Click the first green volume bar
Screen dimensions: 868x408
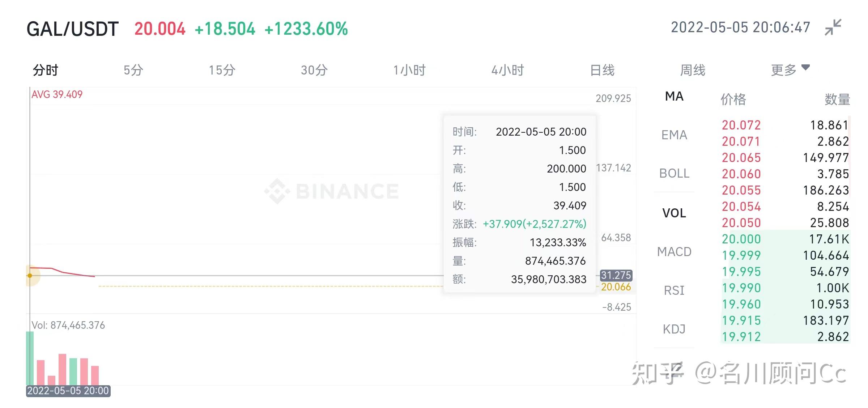click(x=30, y=358)
